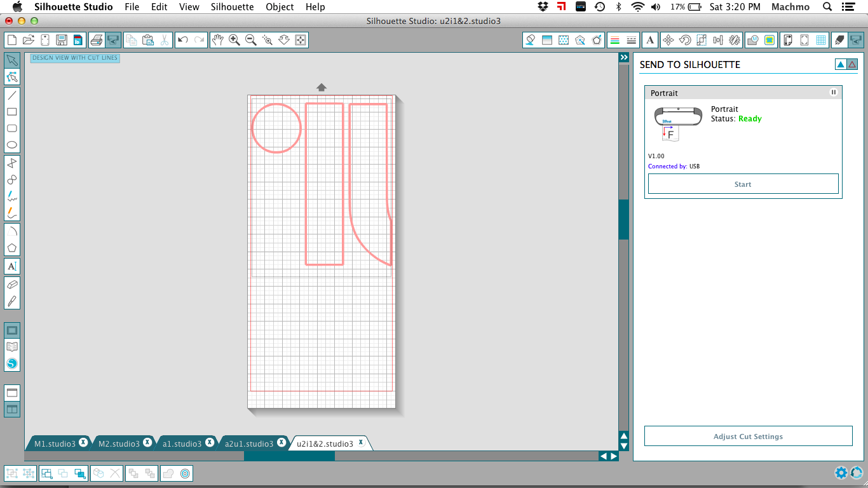This screenshot has width=868, height=488.
Task: Select the Ellipse drawing tool
Action: click(12, 145)
